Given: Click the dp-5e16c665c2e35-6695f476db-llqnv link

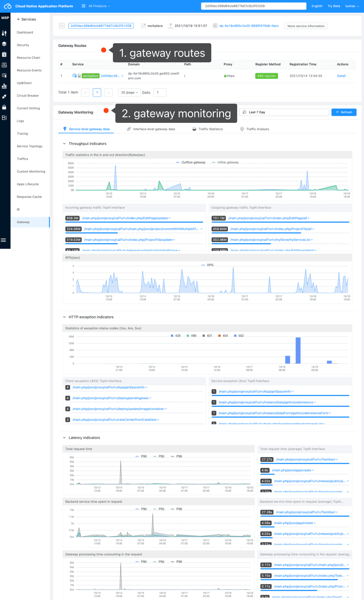Looking at the screenshot, I should tap(249, 26).
